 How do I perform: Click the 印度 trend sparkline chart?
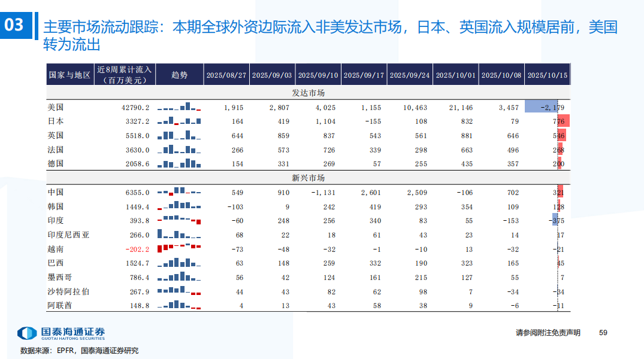point(179,220)
